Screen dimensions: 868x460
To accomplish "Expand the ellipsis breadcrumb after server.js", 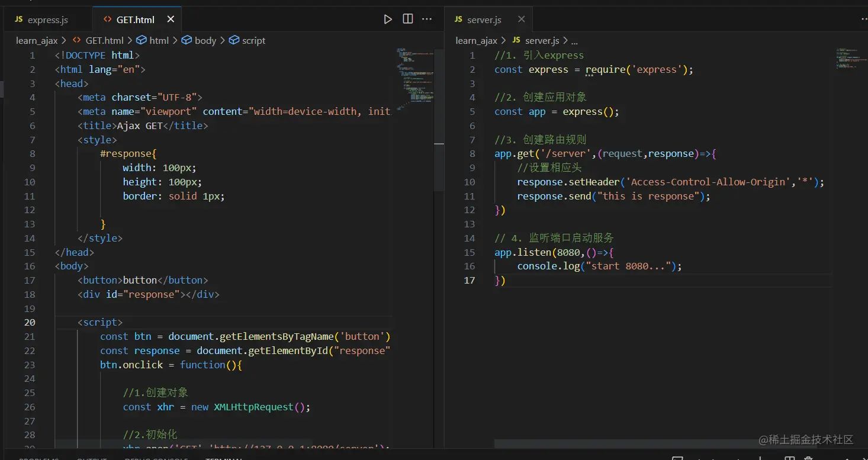I will 574,41.
